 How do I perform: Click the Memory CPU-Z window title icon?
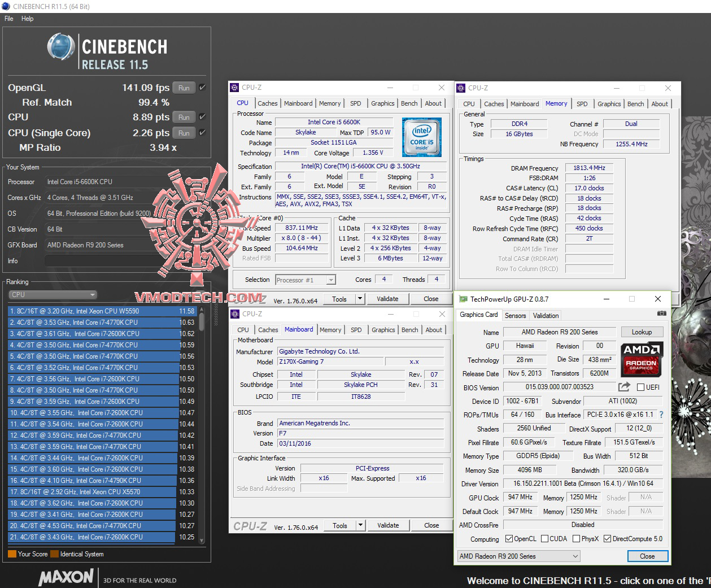click(461, 88)
